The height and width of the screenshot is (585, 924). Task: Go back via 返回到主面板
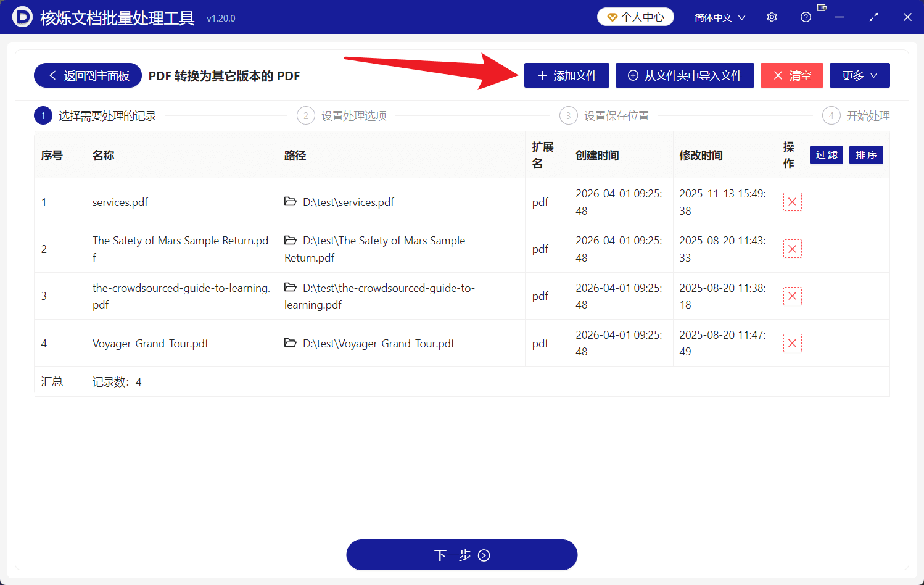click(87, 75)
